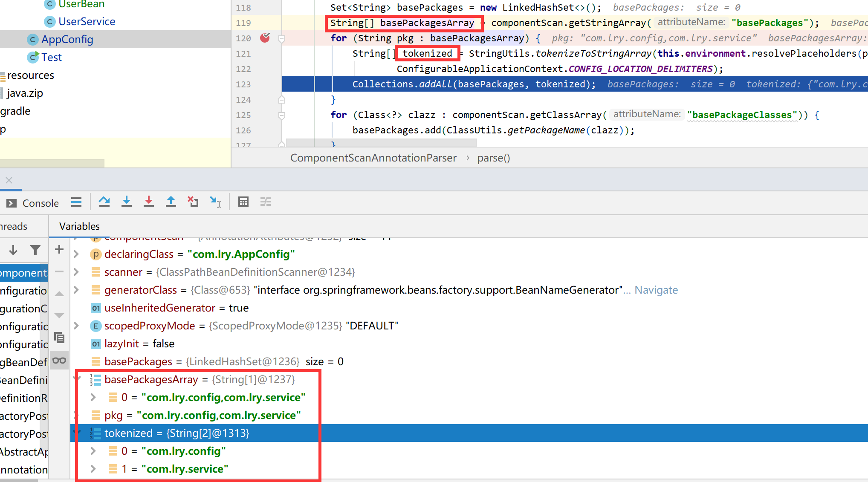Click Step Over in the debugger toolbar

click(104, 202)
